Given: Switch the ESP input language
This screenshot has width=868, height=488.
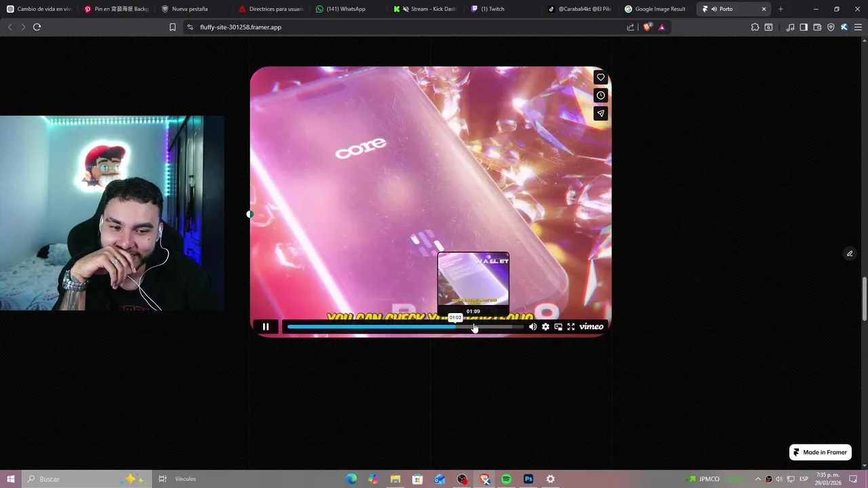Looking at the screenshot, I should point(804,479).
